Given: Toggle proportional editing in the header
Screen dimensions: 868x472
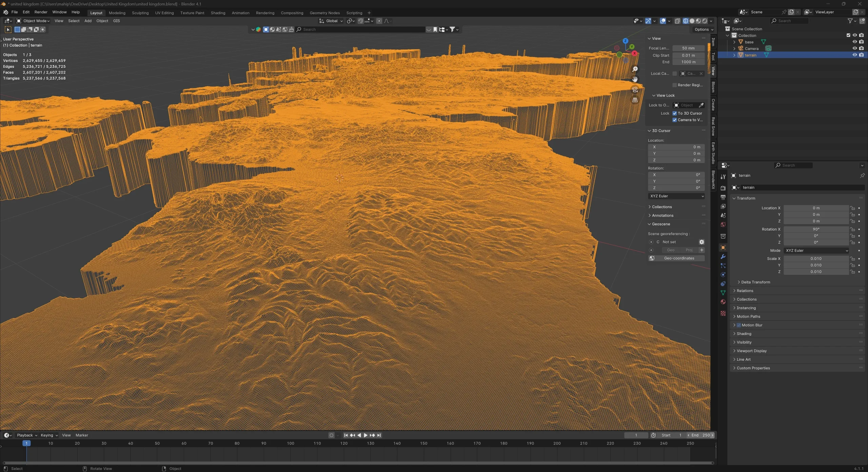Looking at the screenshot, I should point(379,21).
